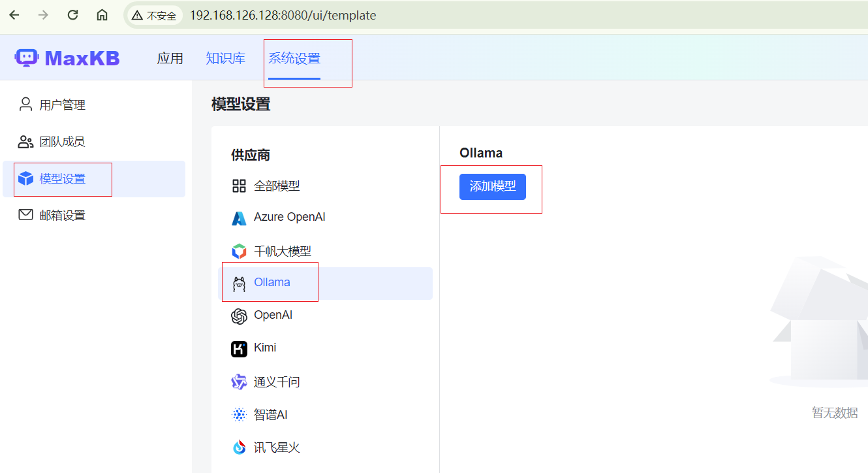Open the 知识库 tab

[225, 57]
